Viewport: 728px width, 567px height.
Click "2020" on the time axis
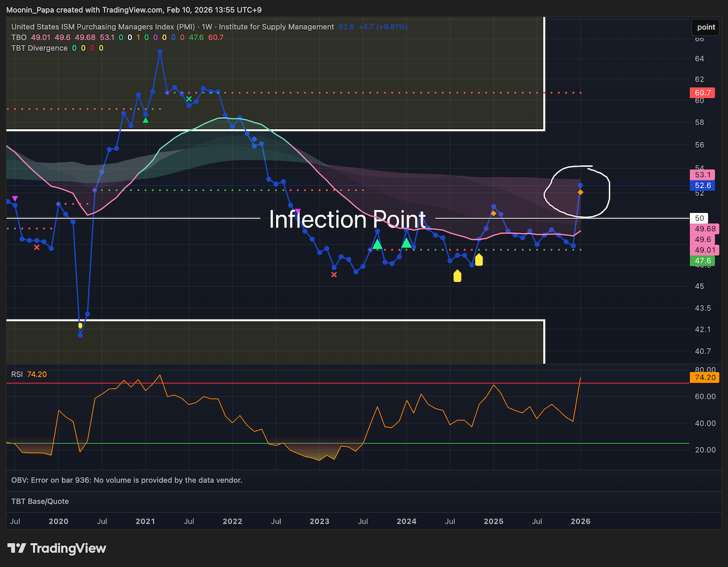tap(58, 521)
